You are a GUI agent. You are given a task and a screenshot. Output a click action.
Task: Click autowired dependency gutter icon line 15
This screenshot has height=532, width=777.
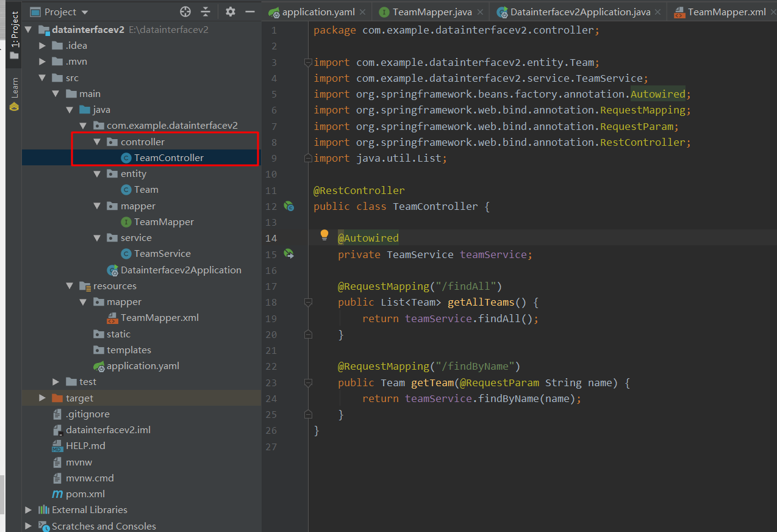[x=289, y=254]
